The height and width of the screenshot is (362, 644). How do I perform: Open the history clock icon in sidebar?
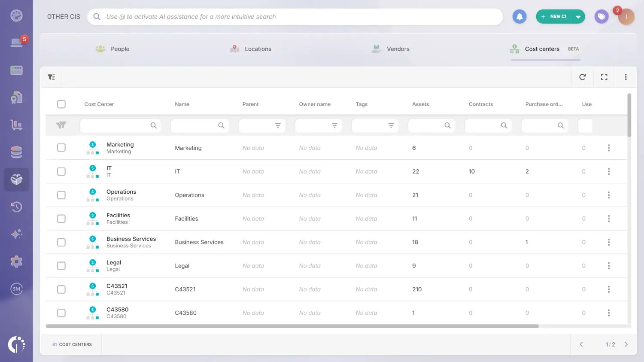pyautogui.click(x=16, y=207)
